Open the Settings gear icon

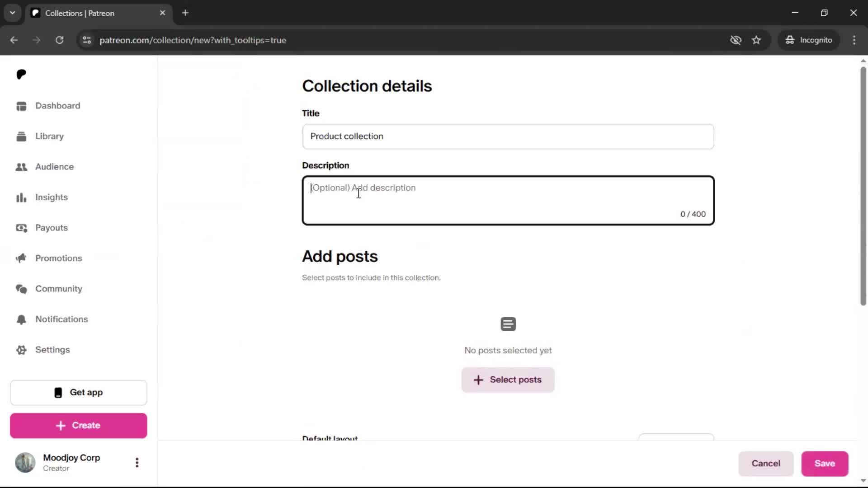click(21, 350)
